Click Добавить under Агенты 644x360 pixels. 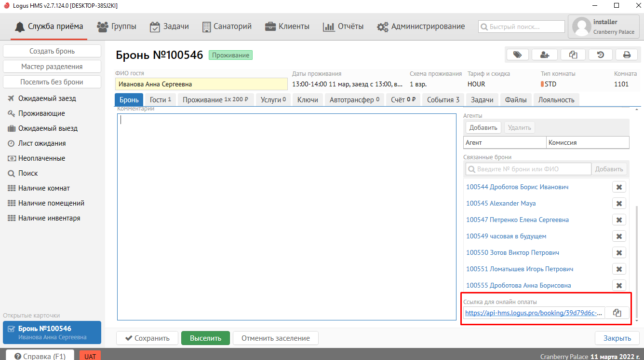click(x=483, y=127)
